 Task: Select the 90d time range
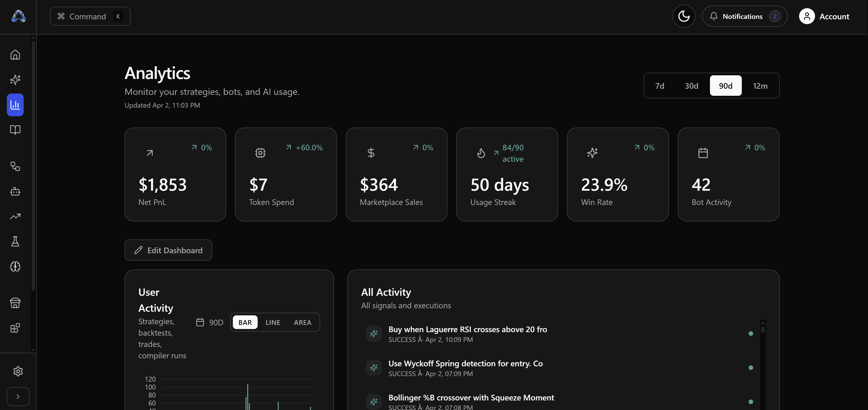point(725,86)
